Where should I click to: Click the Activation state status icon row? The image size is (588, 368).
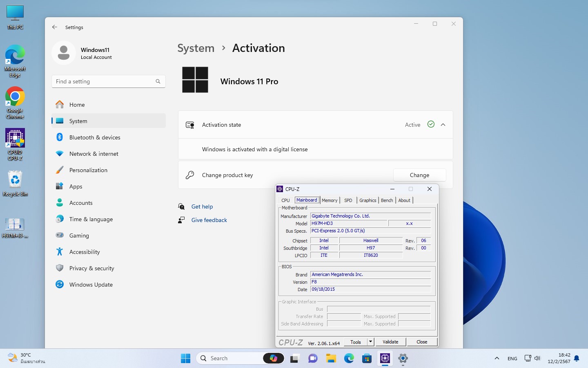(316, 125)
